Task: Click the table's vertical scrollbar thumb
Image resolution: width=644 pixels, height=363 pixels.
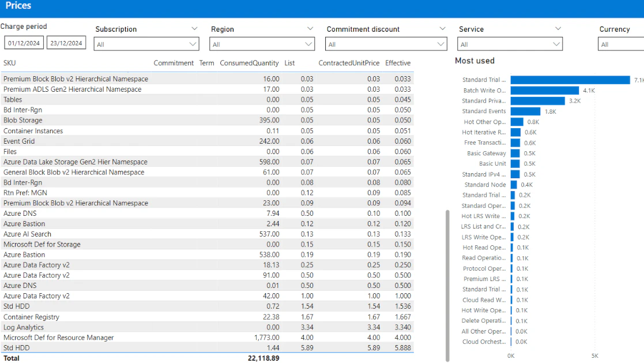Action: 447,286
